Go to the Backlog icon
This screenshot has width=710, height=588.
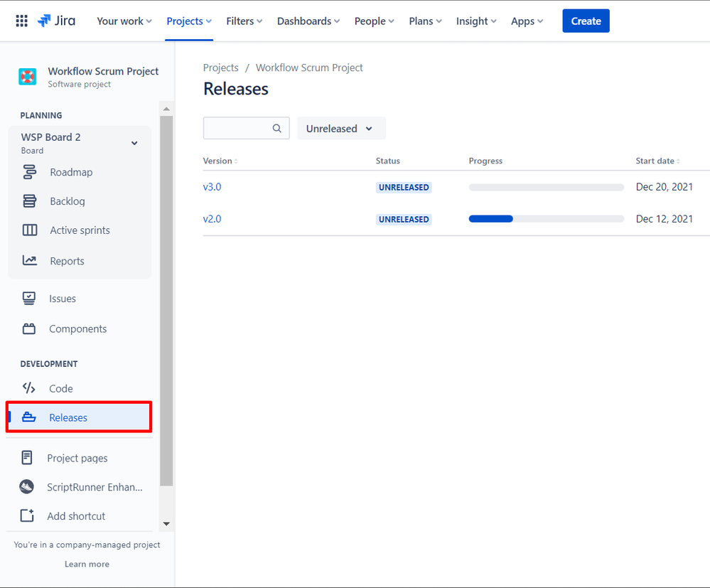coord(30,201)
